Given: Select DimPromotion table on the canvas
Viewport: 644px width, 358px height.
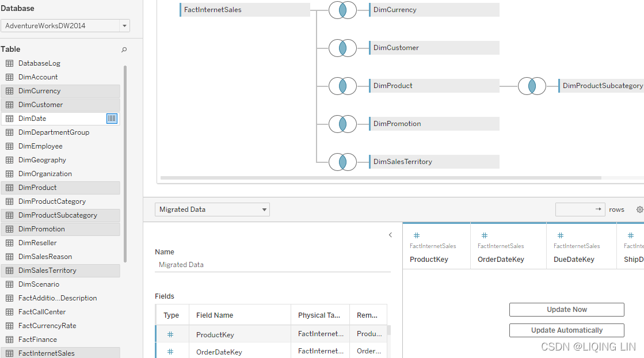Looking at the screenshot, I should tap(434, 124).
